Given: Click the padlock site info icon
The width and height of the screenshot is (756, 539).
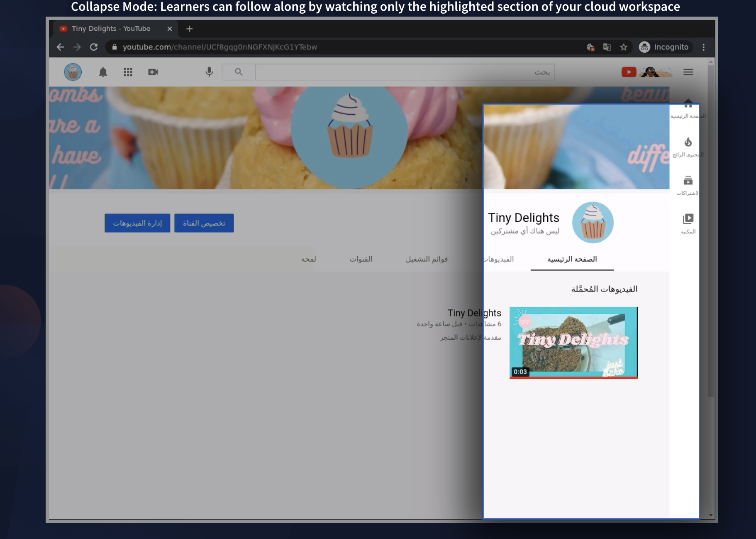Looking at the screenshot, I should tap(115, 47).
